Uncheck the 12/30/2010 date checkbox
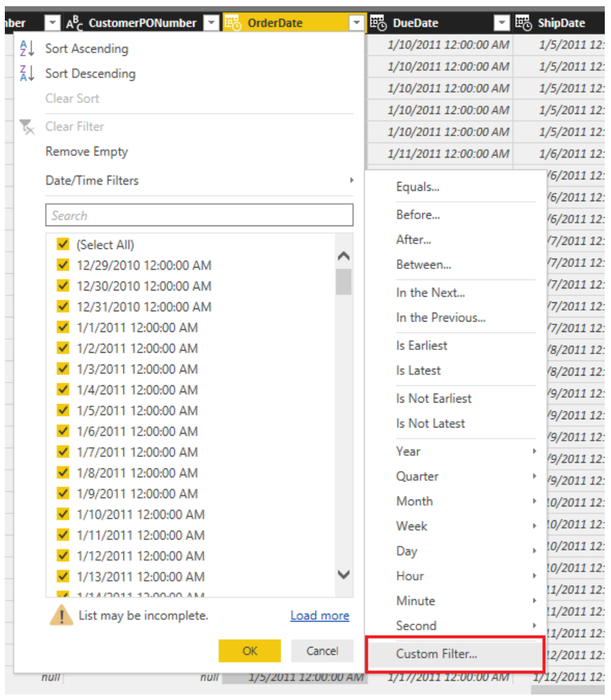This screenshot has height=700, width=611. [x=63, y=286]
